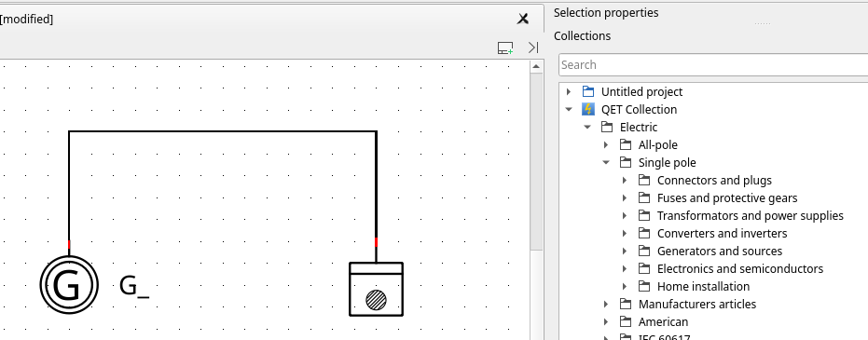Click the QET Collection lightning icon
The height and width of the screenshot is (340, 868).
[x=588, y=110]
